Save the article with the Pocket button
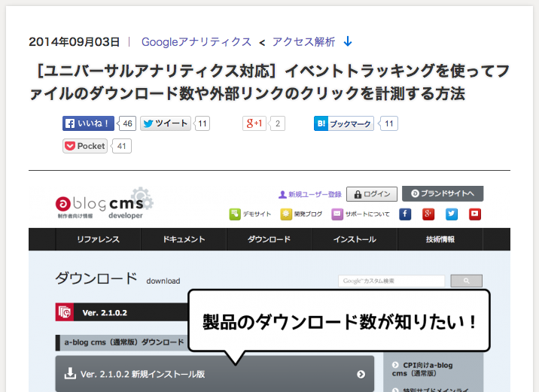The height and width of the screenshot is (392, 539). tap(85, 146)
